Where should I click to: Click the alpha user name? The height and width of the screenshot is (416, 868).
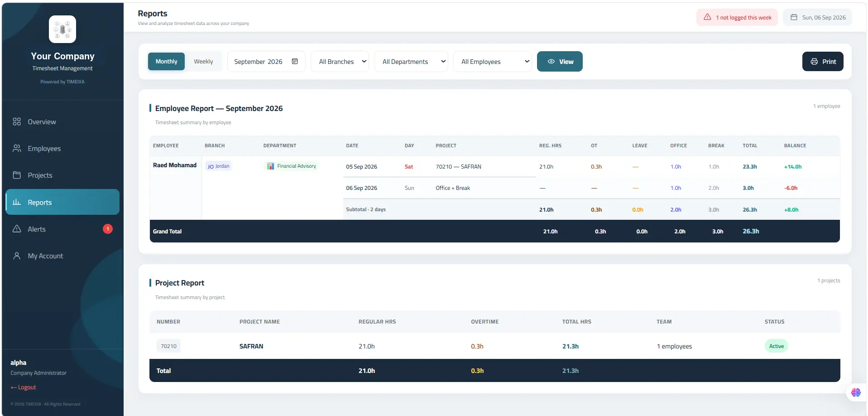19,363
